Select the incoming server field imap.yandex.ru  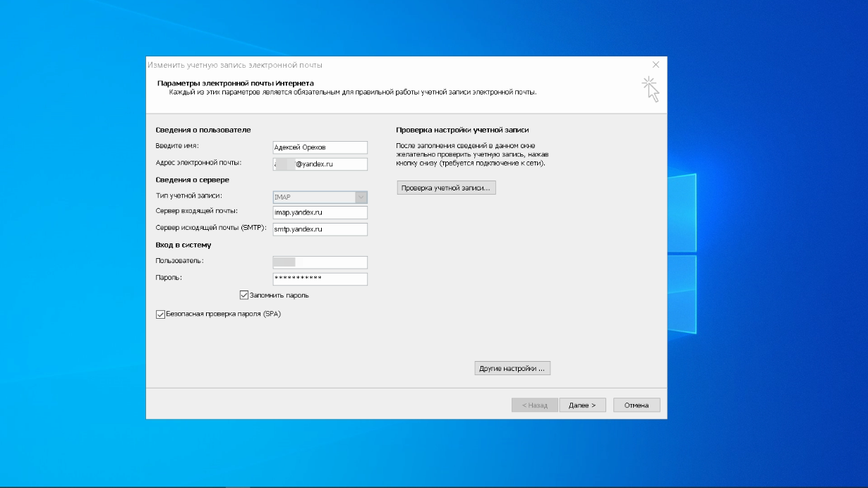click(x=320, y=212)
